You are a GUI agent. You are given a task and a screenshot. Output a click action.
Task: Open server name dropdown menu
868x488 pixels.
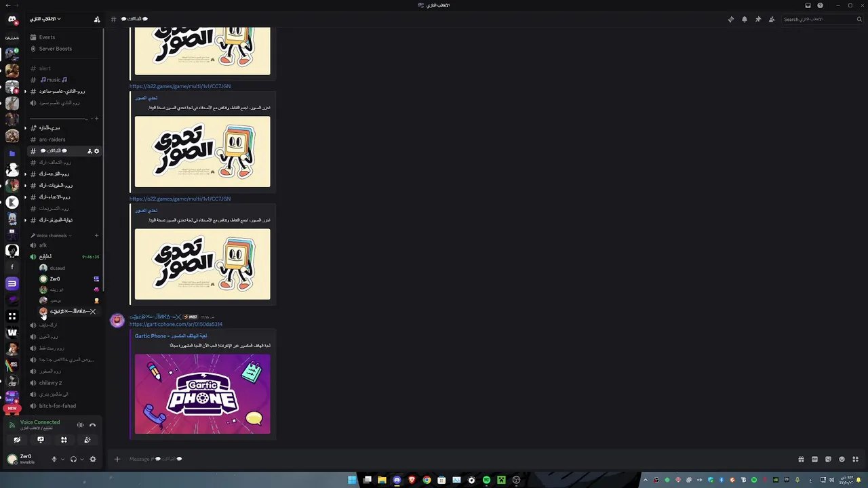tap(45, 19)
